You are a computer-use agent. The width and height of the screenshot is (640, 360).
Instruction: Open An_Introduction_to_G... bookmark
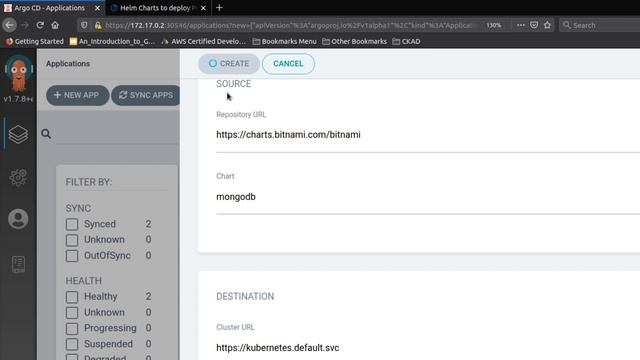112,41
